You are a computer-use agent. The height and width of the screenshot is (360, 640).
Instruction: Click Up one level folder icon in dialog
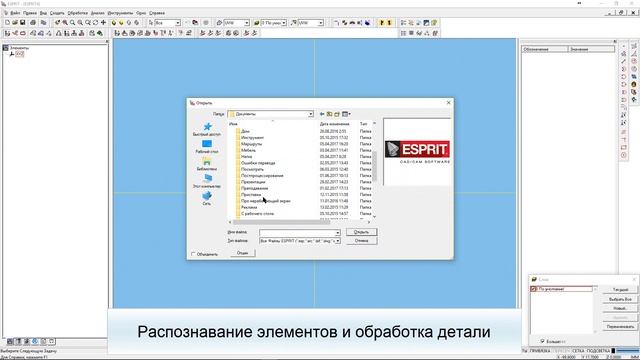point(329,114)
